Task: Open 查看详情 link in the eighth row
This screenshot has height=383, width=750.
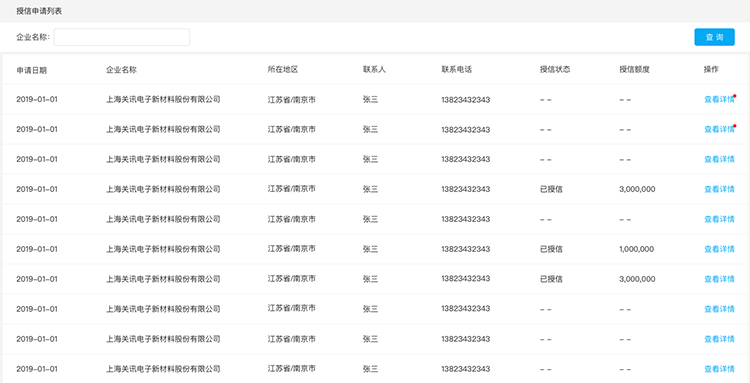Action: point(719,309)
